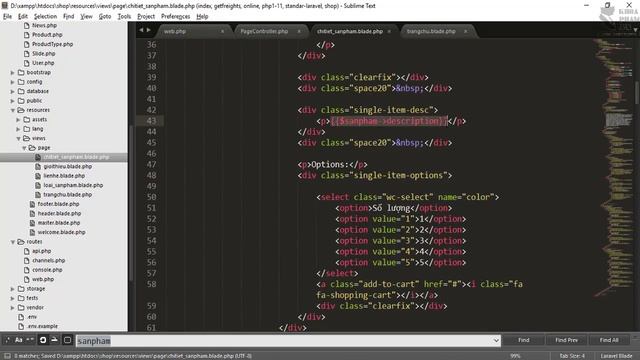Click web.php file icon in sidebar
The image size is (640, 360).
click(27, 279)
